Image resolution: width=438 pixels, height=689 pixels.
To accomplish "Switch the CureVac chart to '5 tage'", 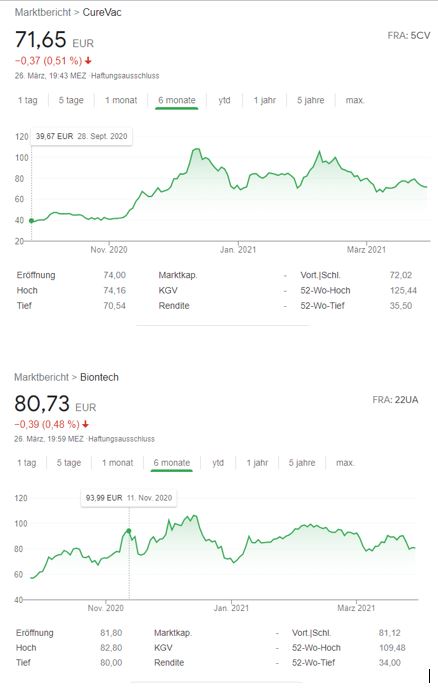I will (x=71, y=100).
